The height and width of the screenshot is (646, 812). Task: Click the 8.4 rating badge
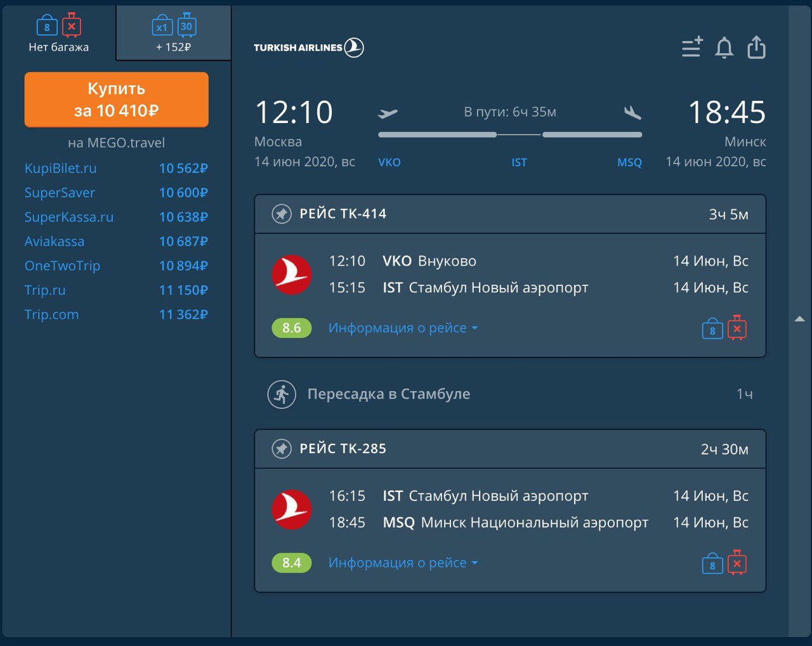click(x=291, y=563)
